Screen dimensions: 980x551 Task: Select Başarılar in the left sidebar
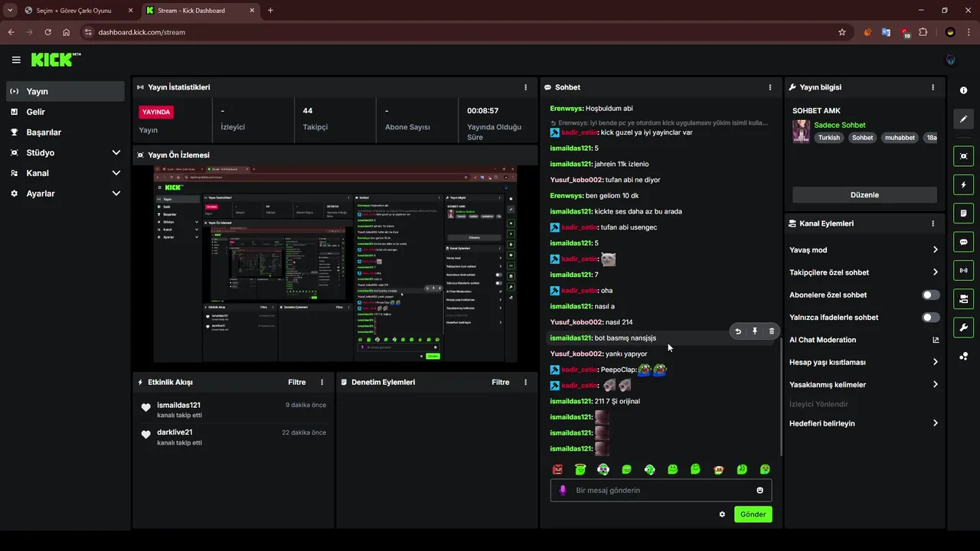pyautogui.click(x=65, y=132)
